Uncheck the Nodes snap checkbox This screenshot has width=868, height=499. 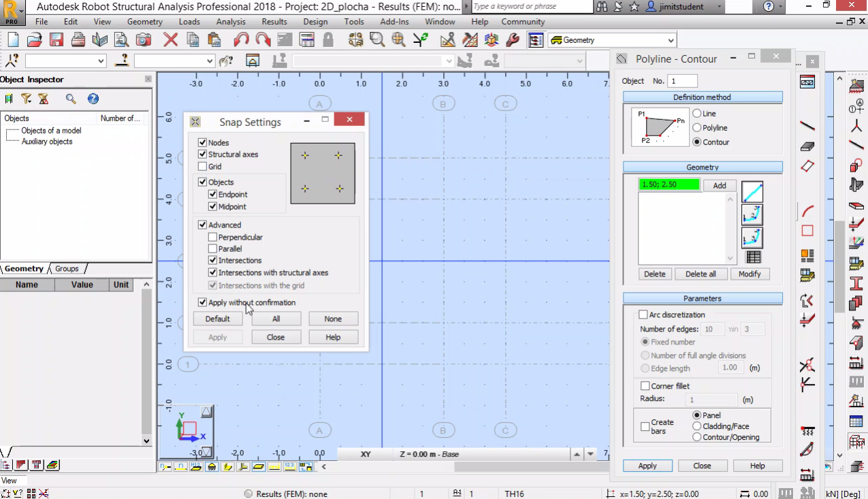pyautogui.click(x=202, y=142)
